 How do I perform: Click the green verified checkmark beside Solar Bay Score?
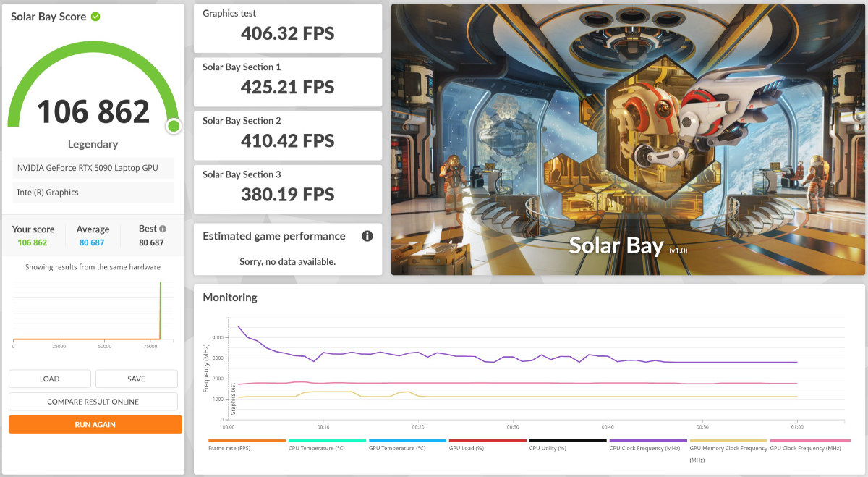coord(95,17)
